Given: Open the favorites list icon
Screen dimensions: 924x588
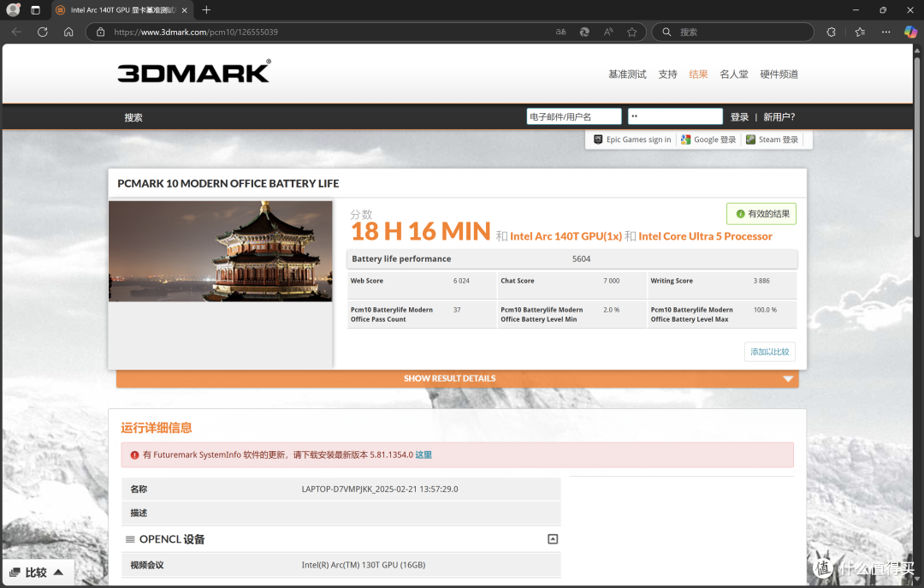Looking at the screenshot, I should coord(860,32).
